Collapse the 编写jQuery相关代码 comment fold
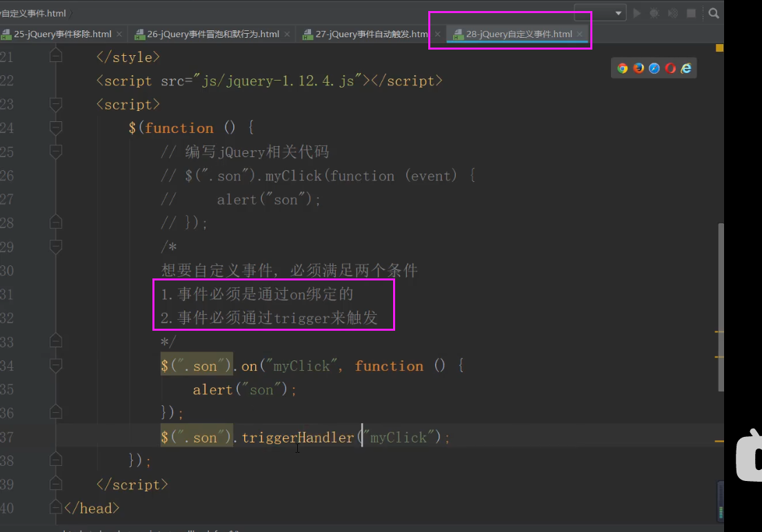The width and height of the screenshot is (762, 532). pyautogui.click(x=56, y=152)
